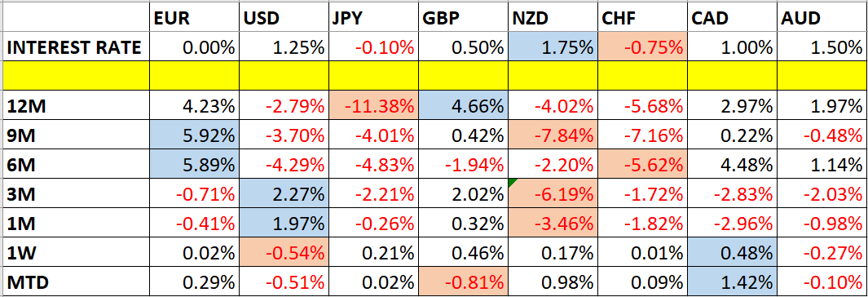Click the CAD 1W cell showing 0.48%
The height and width of the screenshot is (297, 868).
point(732,253)
